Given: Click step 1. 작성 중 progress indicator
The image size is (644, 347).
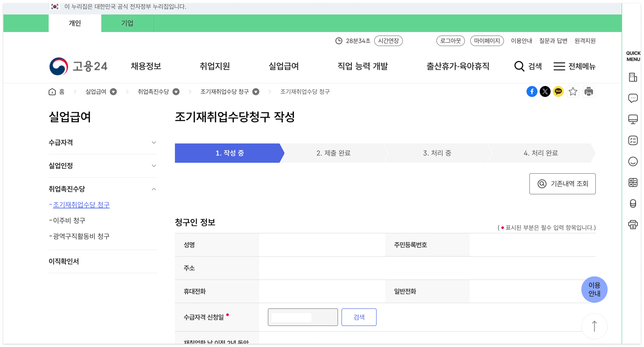Looking at the screenshot, I should 229,153.
